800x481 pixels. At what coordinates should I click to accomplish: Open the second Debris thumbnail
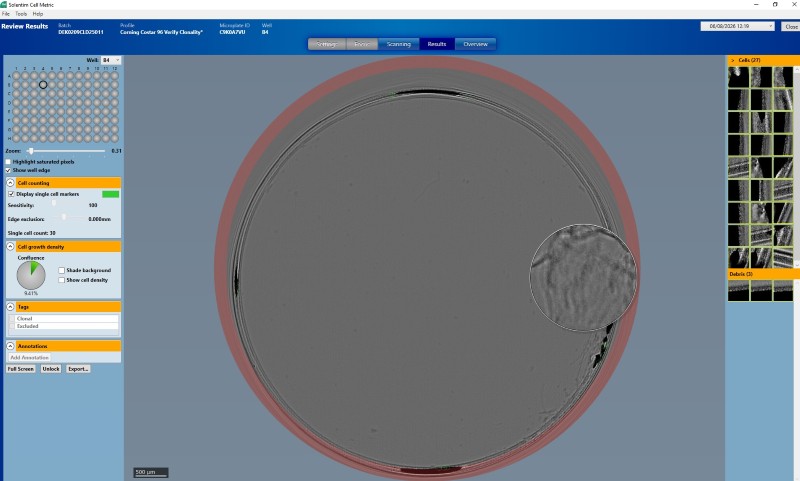coord(761,290)
